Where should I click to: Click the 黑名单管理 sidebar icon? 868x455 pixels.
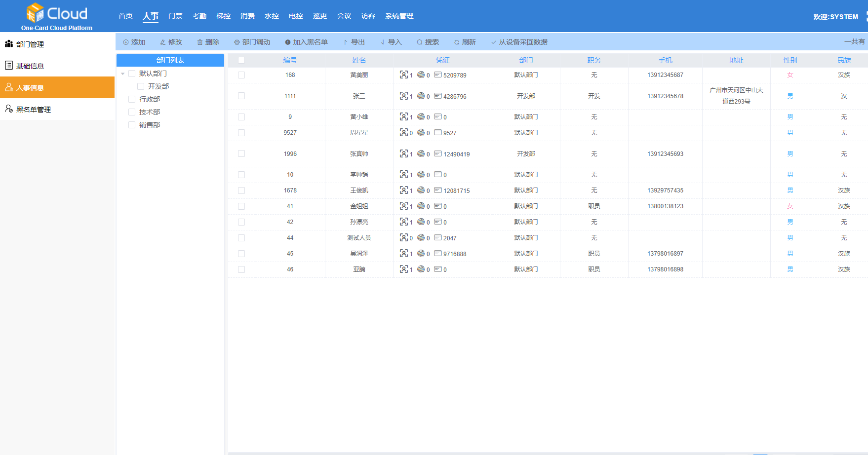(9, 109)
